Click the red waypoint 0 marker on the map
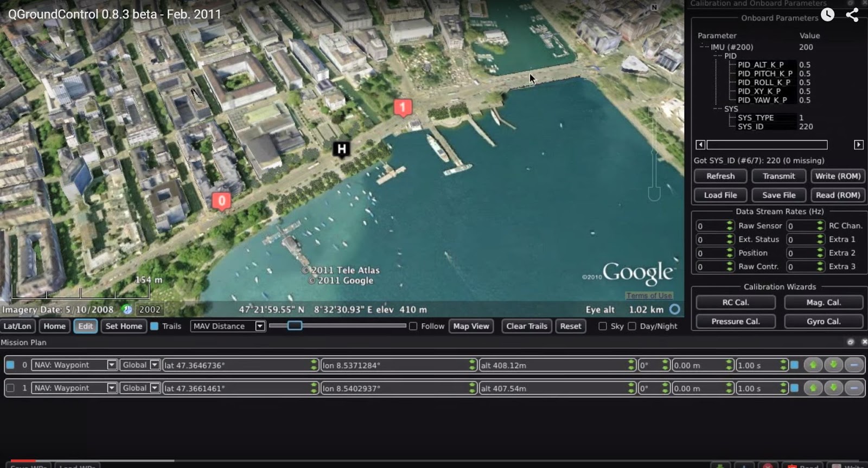Image resolution: width=868 pixels, height=468 pixels. click(x=221, y=201)
